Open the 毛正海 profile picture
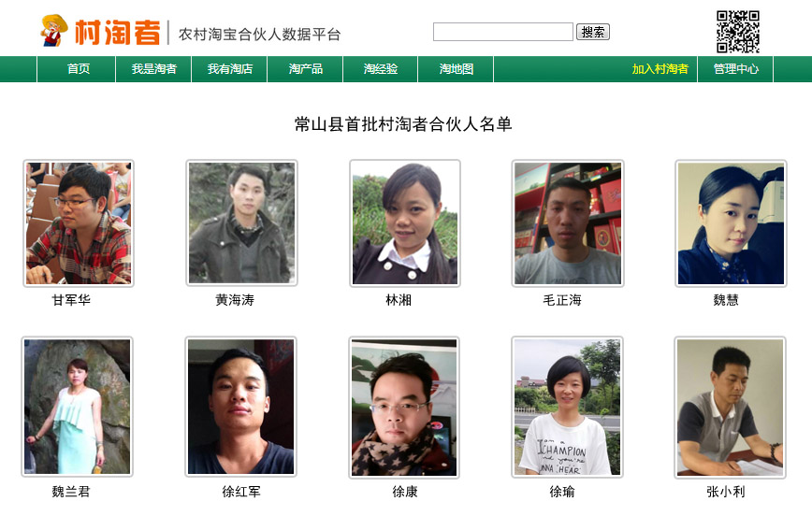This screenshot has height=516, width=812. pos(568,223)
